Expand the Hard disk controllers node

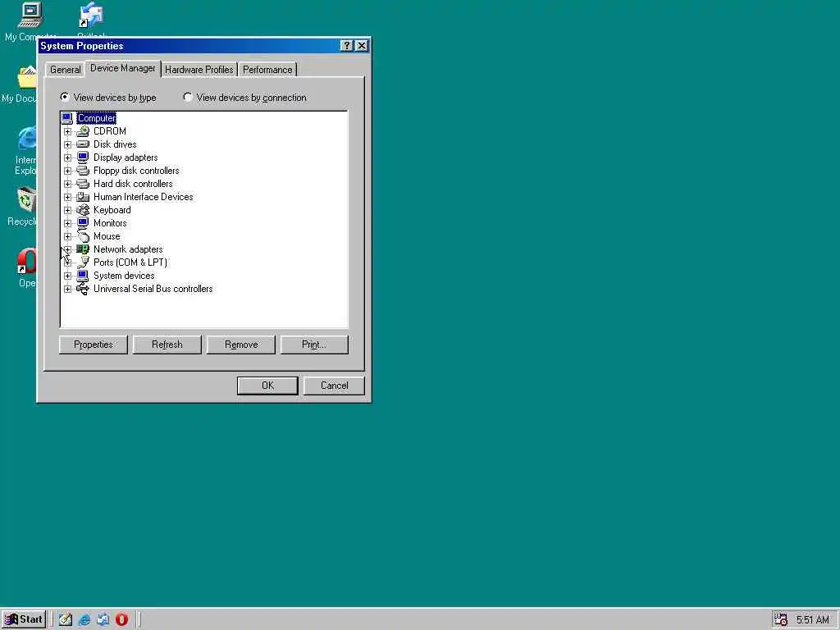click(x=67, y=184)
